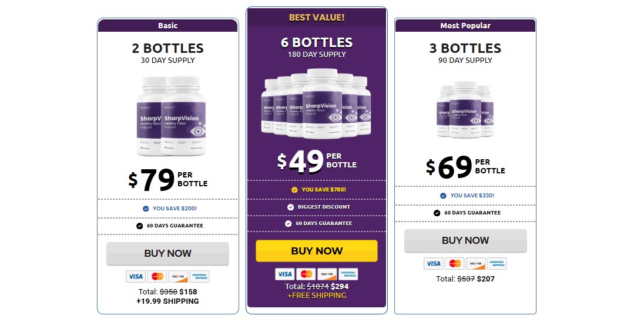Click Mastercard icon under Basic package

156,276
